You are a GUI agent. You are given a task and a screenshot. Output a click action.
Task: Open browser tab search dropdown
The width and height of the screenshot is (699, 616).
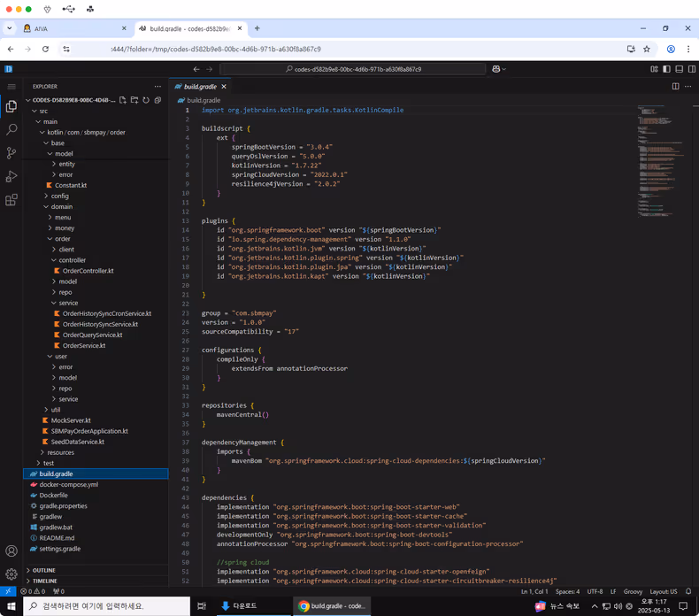pos(9,28)
